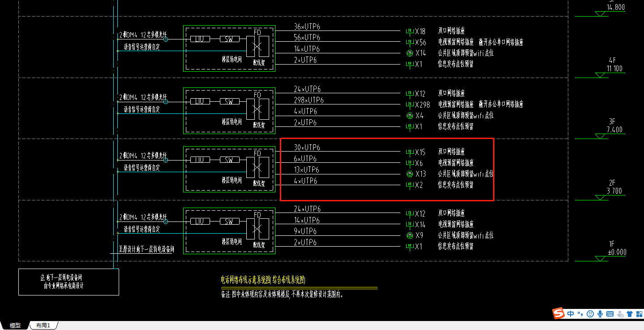Click the socket symbol beside X298
This screenshot has height=330, width=644.
pos(409,105)
